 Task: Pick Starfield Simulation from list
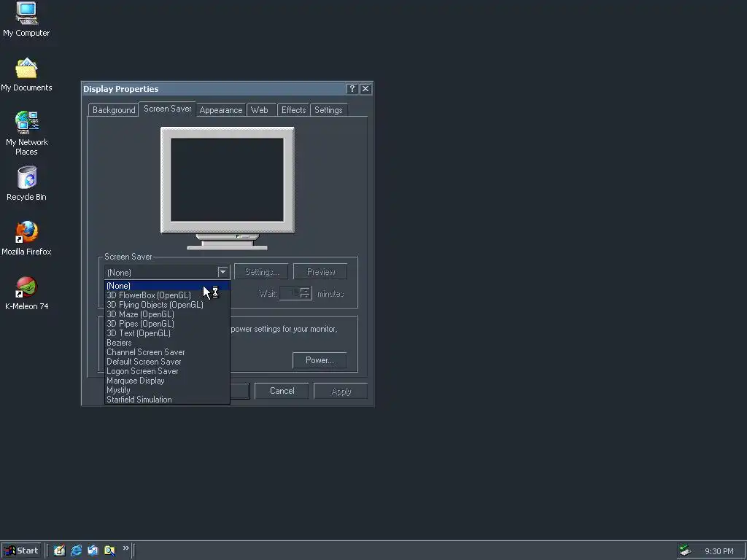167,400
